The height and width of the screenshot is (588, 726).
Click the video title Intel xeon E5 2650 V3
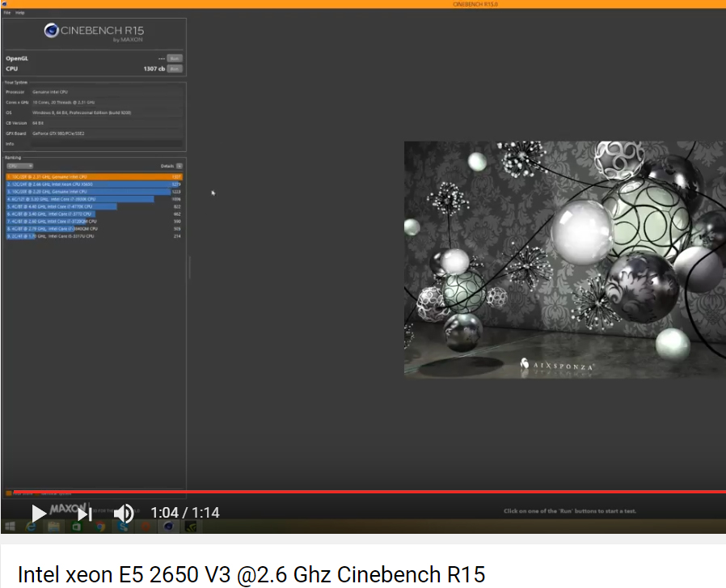[x=251, y=574]
